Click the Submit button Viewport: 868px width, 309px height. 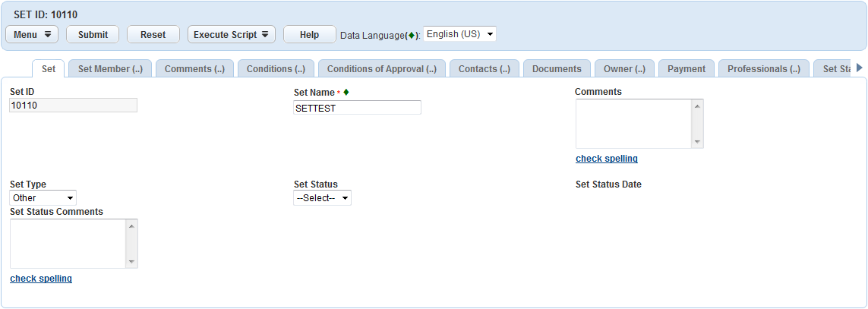tap(93, 35)
